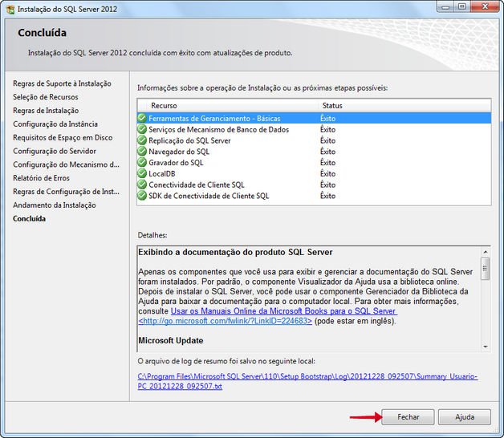This screenshot has height=438, width=504.
Task: Click the Configuração do Mecanismo step
Action: pos(66,164)
